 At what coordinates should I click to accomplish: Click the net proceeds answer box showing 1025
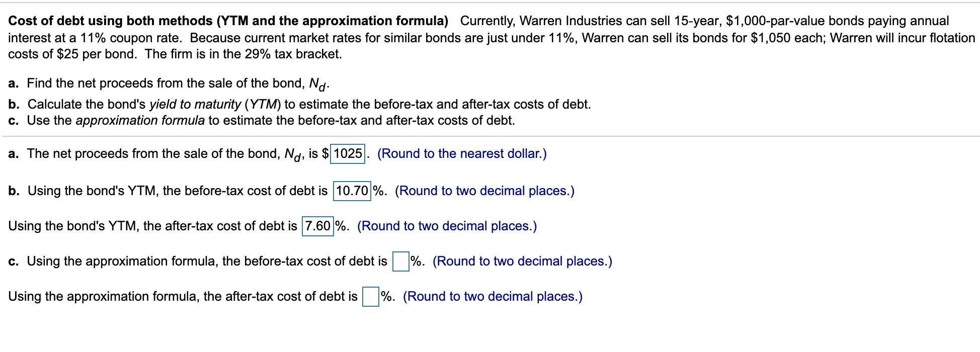pos(347,154)
